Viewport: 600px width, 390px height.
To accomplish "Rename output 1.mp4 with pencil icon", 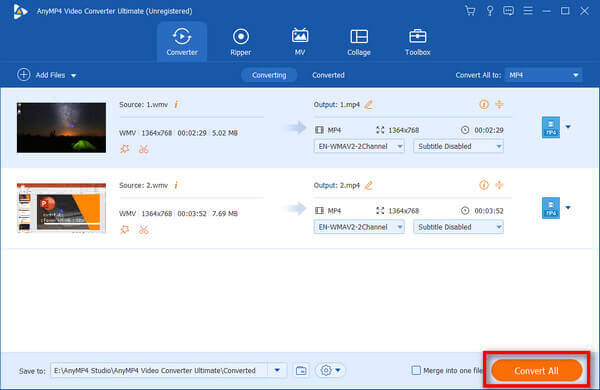I will pyautogui.click(x=368, y=104).
